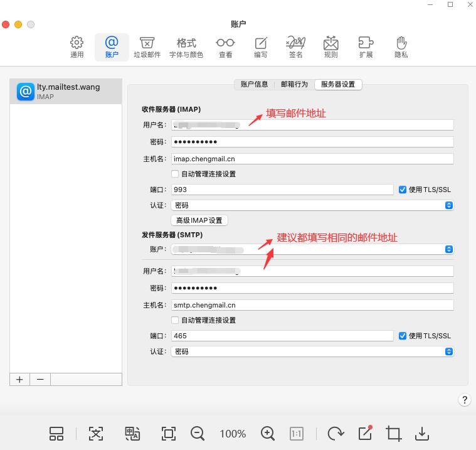Click the remove account minus button
Image resolution: width=476 pixels, height=450 pixels.
click(x=40, y=380)
